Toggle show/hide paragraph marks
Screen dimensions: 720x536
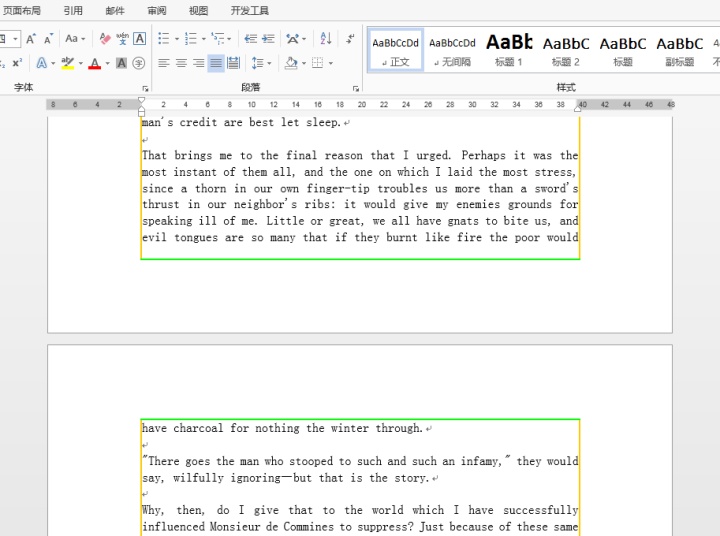[x=350, y=39]
